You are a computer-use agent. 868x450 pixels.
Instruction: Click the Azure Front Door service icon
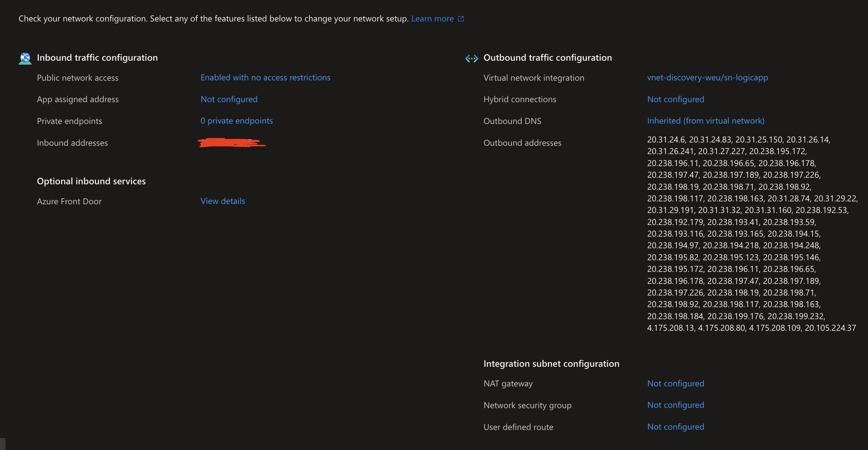[x=69, y=201]
